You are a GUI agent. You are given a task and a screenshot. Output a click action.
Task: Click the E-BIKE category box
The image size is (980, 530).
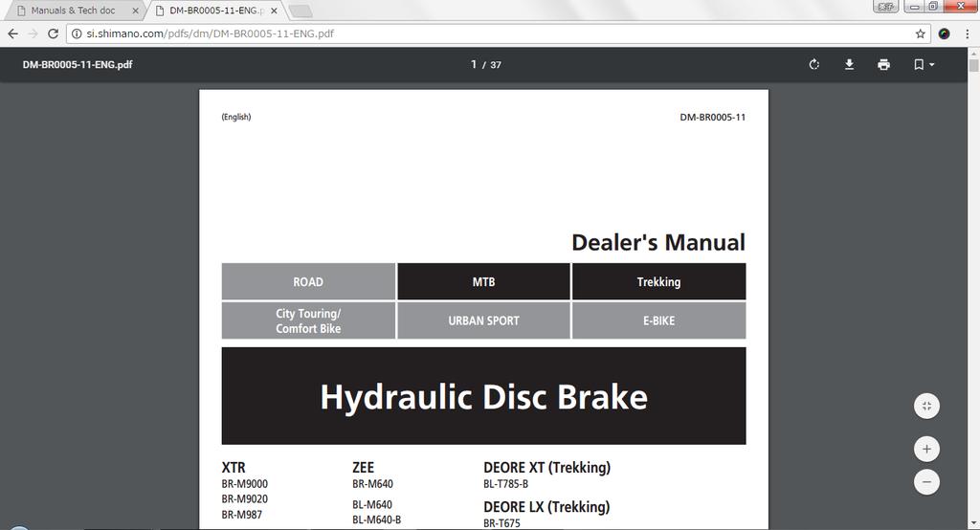point(658,320)
